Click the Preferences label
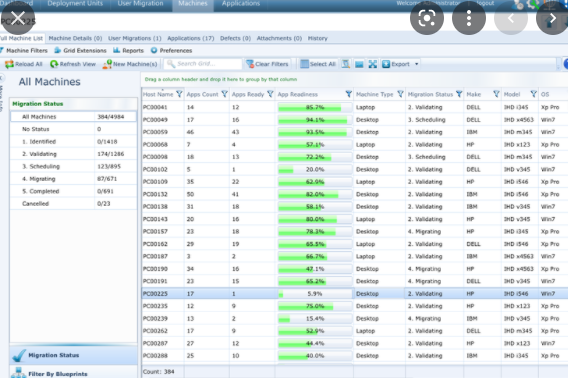Viewport: 568px width, 378px height. [x=176, y=50]
